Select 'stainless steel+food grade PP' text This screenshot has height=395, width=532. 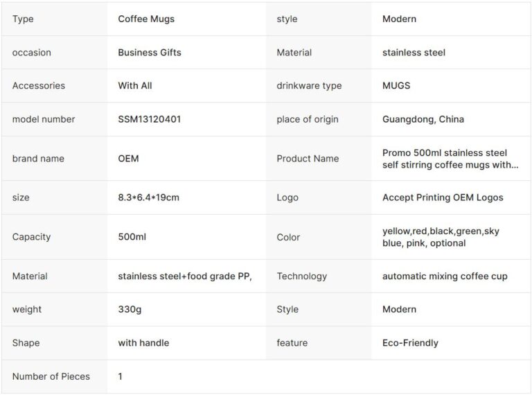click(184, 276)
